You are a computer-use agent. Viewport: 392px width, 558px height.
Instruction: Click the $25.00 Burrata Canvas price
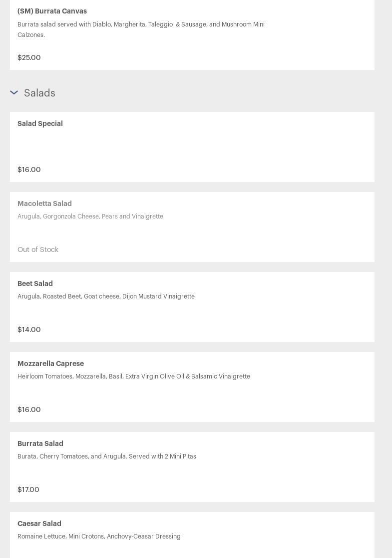click(x=29, y=57)
